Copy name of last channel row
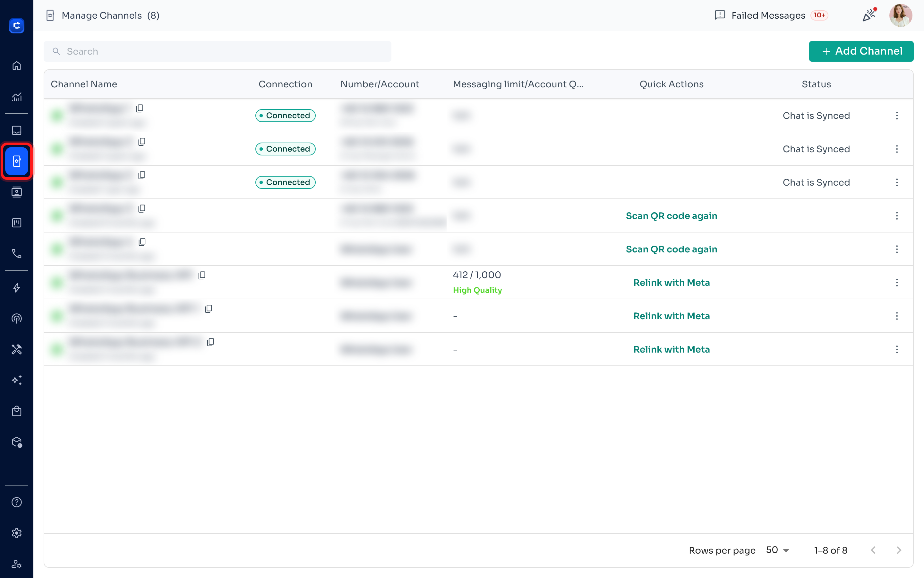The width and height of the screenshot is (924, 578). click(210, 342)
